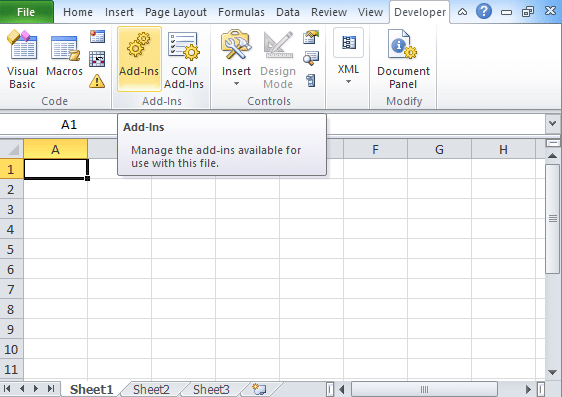Toggle Design Mode in Controls group
This screenshot has height=397, width=562.
click(x=278, y=59)
